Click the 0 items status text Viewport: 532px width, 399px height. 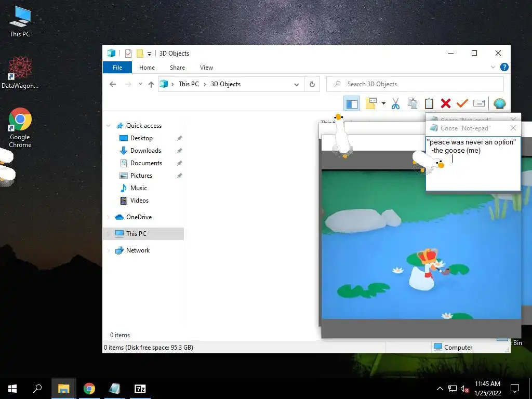120,335
